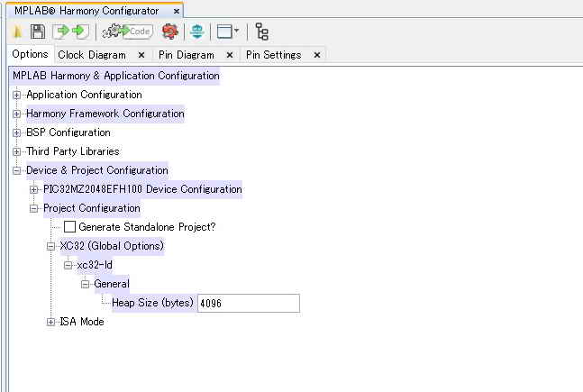Image resolution: width=583 pixels, height=392 pixels.
Task: Open the window layout dropdown icon
Action: (228, 32)
